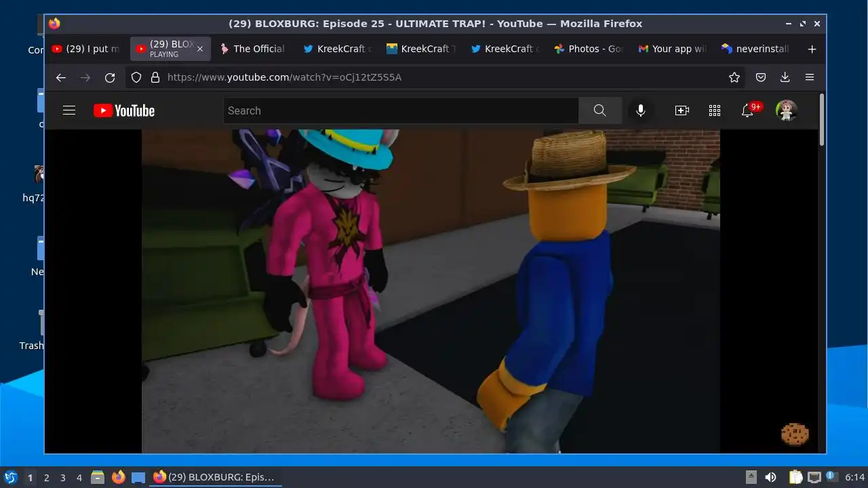
Task: Start voice search with the microphone icon
Action: click(640, 110)
